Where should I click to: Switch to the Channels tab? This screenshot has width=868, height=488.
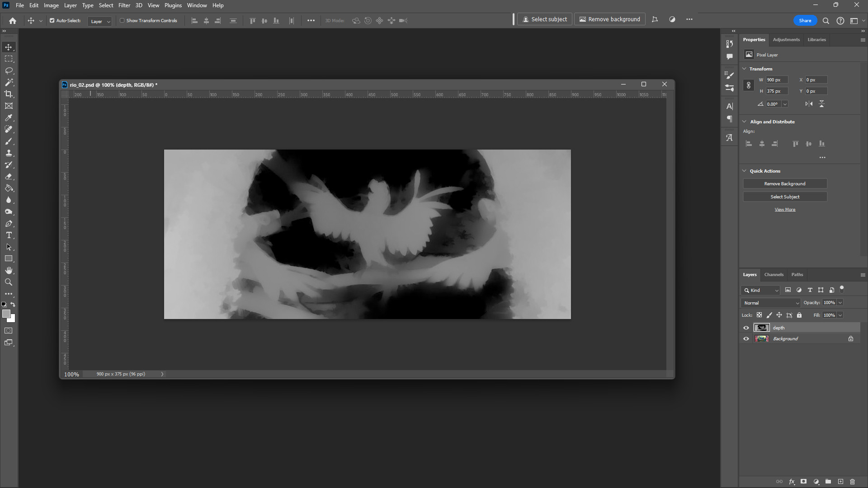point(774,275)
